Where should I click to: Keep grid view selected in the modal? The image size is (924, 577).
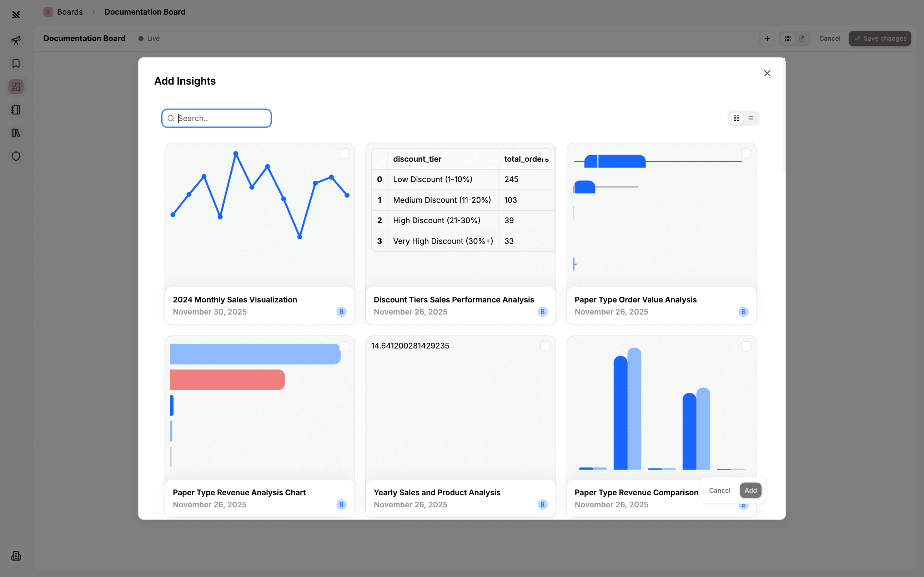point(737,118)
